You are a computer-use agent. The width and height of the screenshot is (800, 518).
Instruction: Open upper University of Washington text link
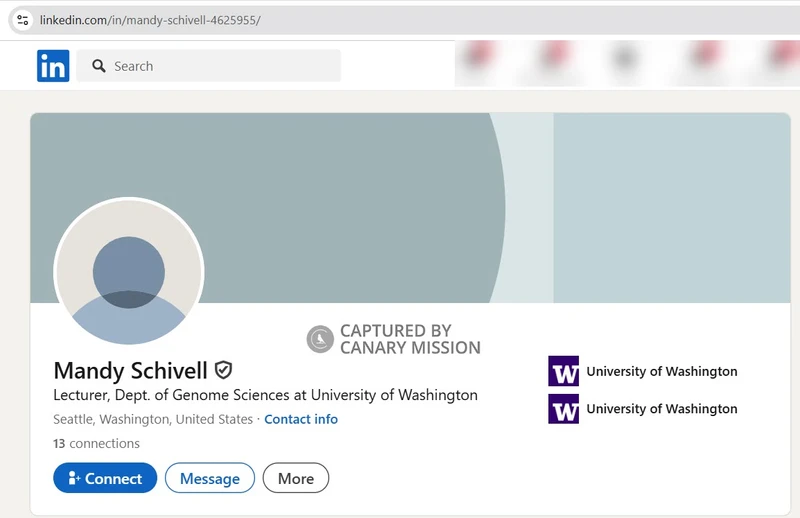tap(661, 371)
